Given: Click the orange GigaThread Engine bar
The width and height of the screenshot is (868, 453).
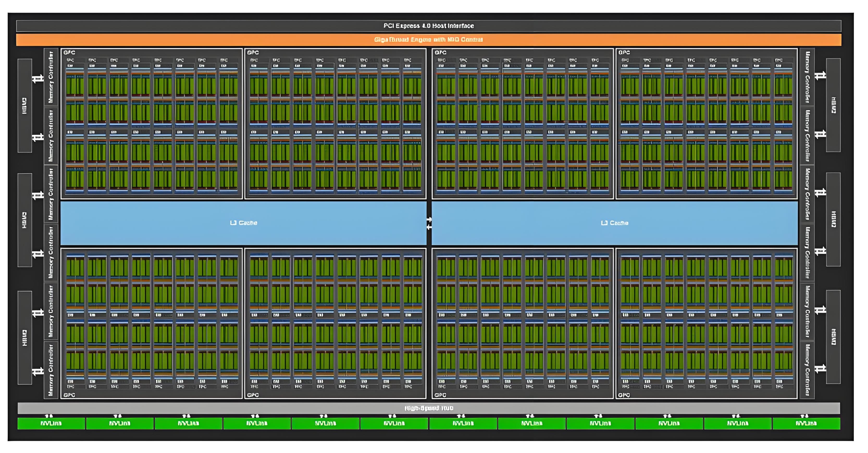Looking at the screenshot, I should pos(428,40).
